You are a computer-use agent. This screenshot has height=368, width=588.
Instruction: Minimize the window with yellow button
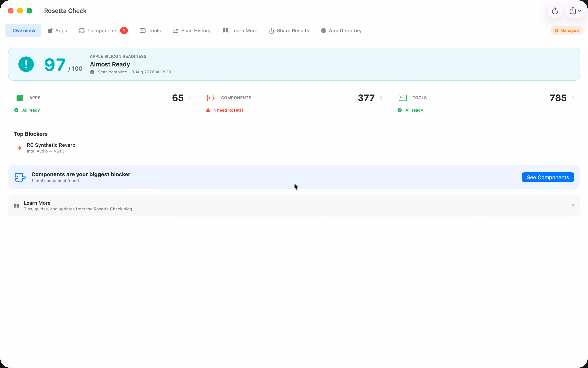(20, 11)
